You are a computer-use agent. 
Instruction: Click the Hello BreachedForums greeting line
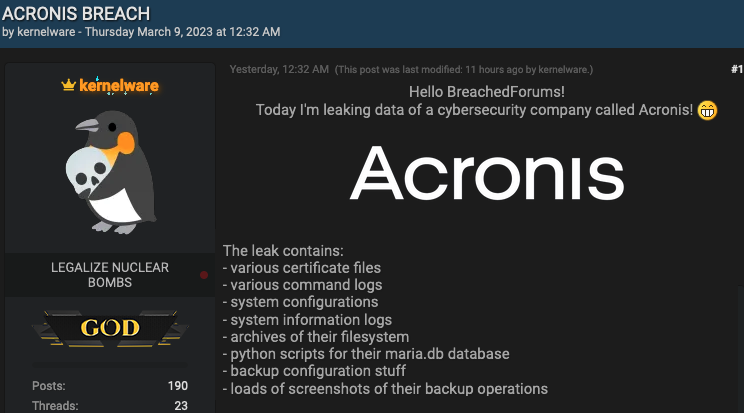click(487, 91)
